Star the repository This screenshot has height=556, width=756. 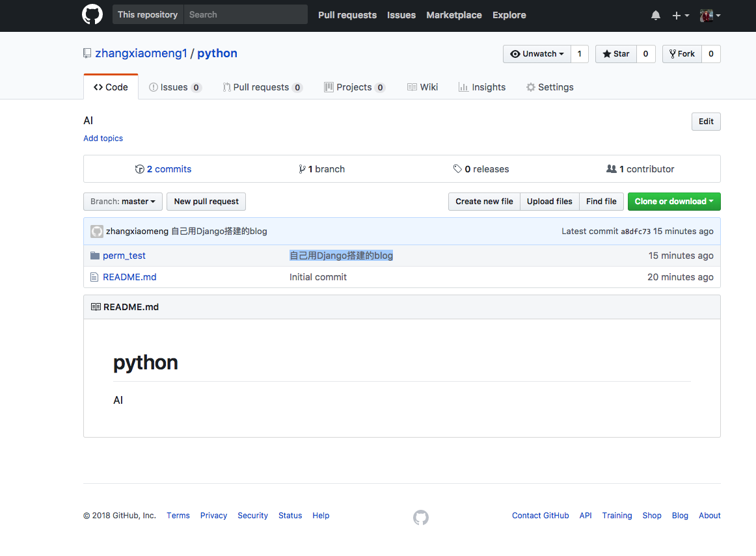(615, 54)
